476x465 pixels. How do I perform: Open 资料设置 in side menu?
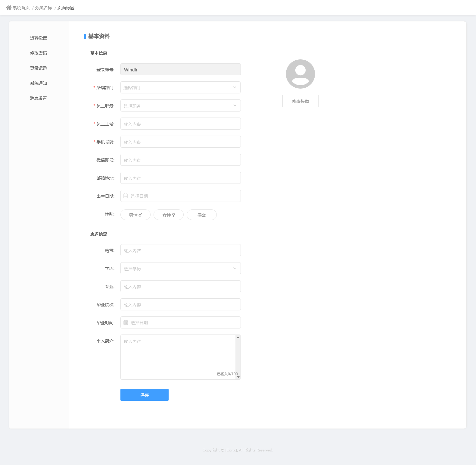39,38
